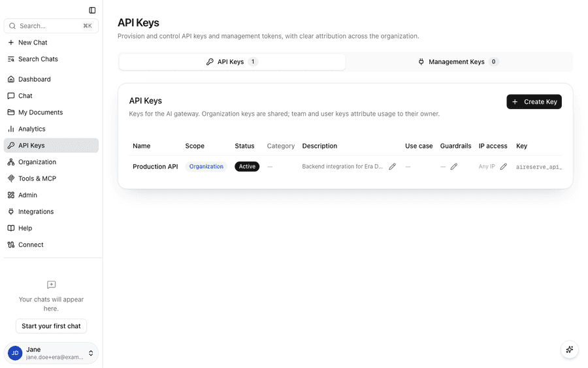Click the Integrations plug icon
Screen dimensions: 588x368
11,211
